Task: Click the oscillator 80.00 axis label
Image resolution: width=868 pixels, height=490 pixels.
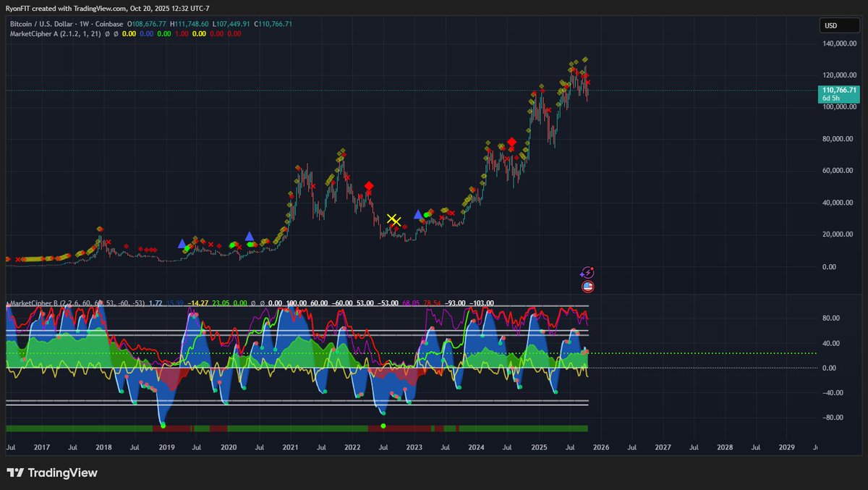Action: (x=830, y=318)
